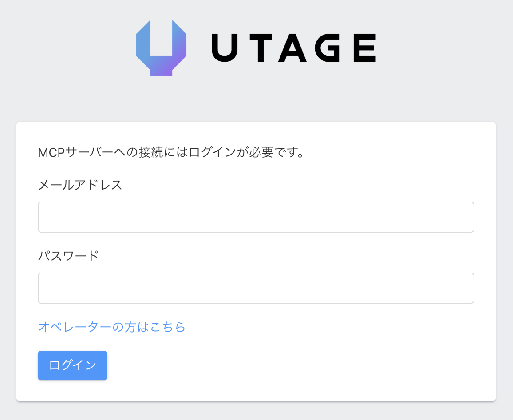Focus the パスワード input field
Viewport: 513px width, 420px height.
click(256, 288)
